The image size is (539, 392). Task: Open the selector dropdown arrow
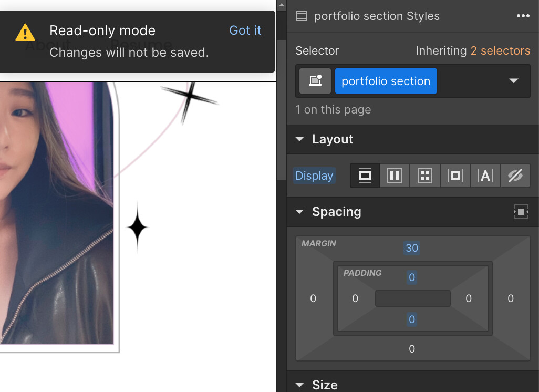coord(513,81)
